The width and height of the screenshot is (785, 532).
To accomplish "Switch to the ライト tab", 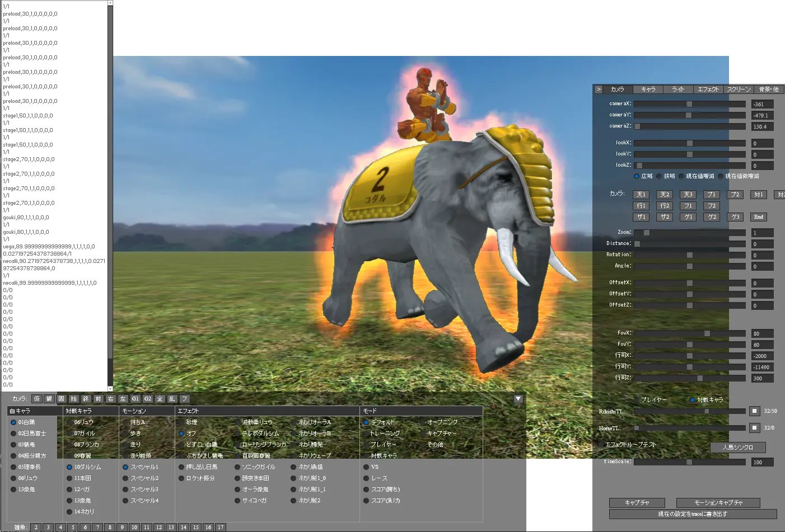I will [x=678, y=90].
